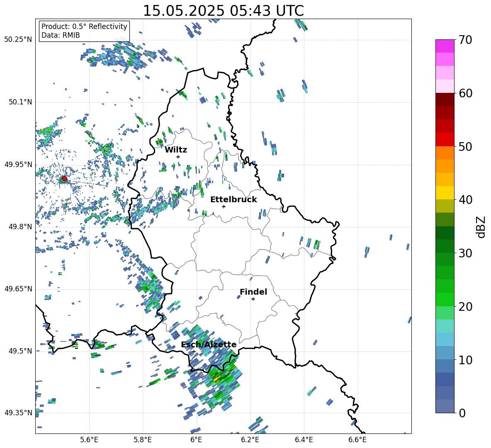491x448 pixels.
Task: Click the 6.2°E longitude label
Action: [x=250, y=440]
